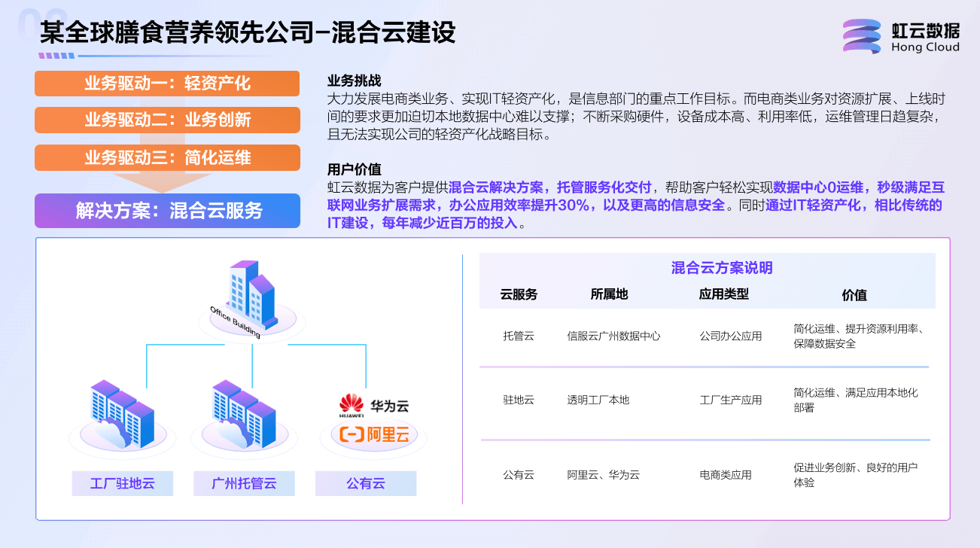Click the 阿里云、华为云 cell
The height and width of the screenshot is (548, 980).
pyautogui.click(x=603, y=475)
